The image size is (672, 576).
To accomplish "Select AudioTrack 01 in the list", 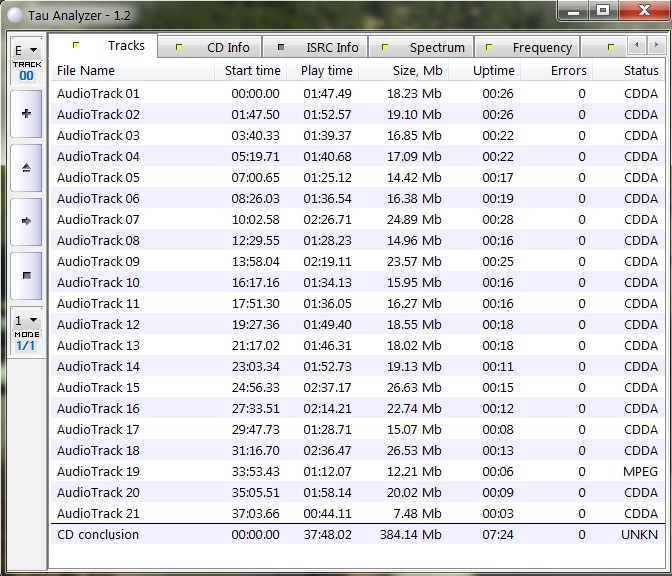I will (x=98, y=93).
